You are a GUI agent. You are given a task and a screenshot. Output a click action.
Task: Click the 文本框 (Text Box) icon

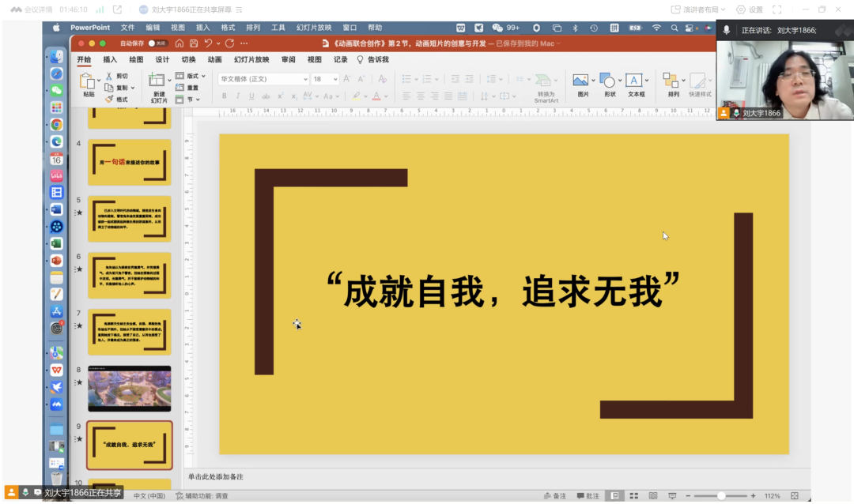pos(633,81)
